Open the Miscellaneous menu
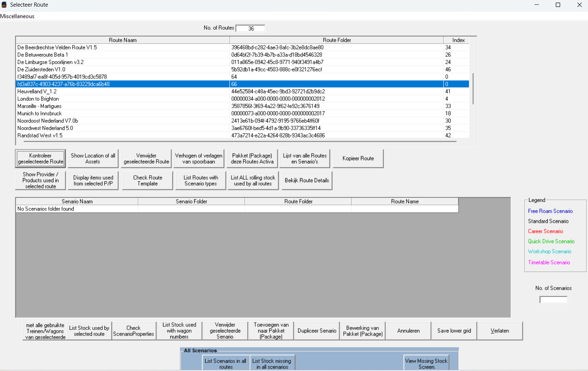This screenshot has height=371, width=588. 17,16
